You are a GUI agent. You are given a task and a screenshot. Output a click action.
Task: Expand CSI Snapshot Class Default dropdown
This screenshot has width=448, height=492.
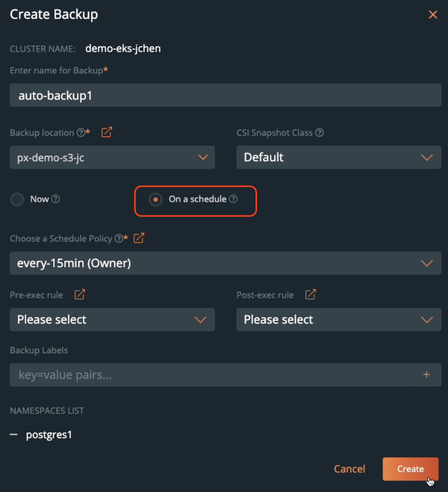click(339, 157)
